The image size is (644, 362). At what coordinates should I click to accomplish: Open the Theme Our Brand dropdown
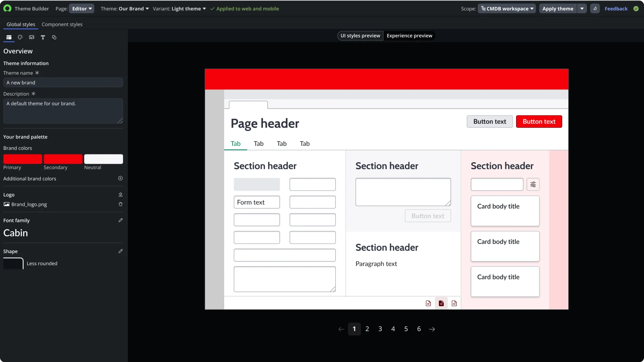tap(134, 8)
